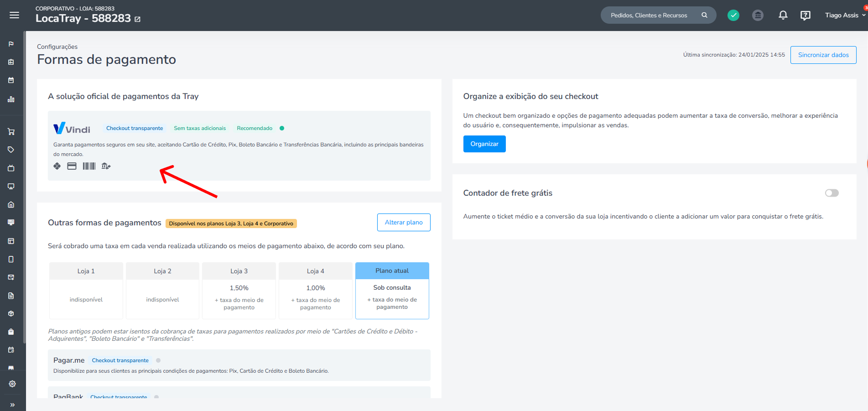This screenshot has width=868, height=411.
Task: Click the 1,00% fee in Loja 4
Action: [x=316, y=288]
